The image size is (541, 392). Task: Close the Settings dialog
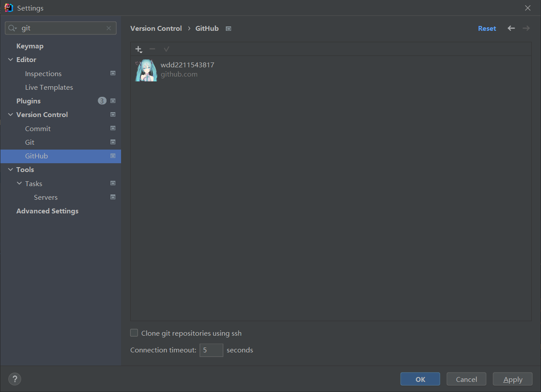coord(528,8)
